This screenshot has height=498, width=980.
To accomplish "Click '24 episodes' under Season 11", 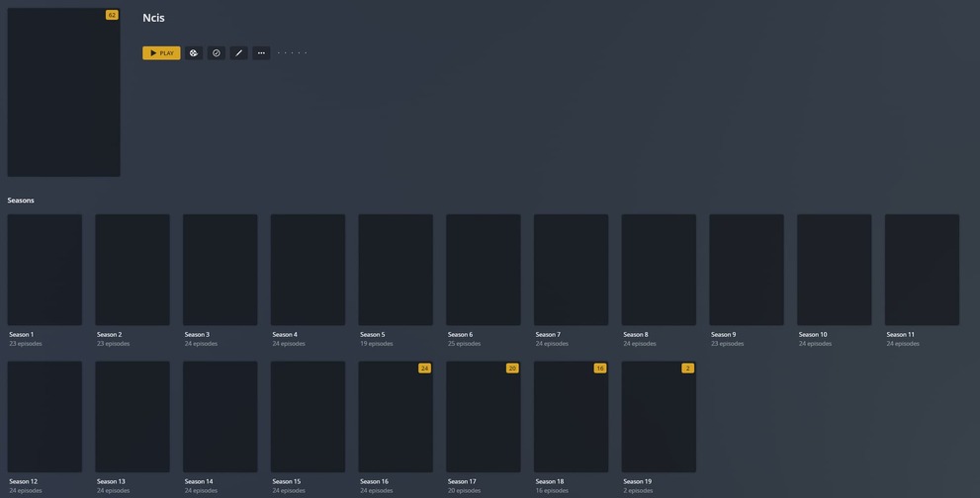I will [903, 344].
